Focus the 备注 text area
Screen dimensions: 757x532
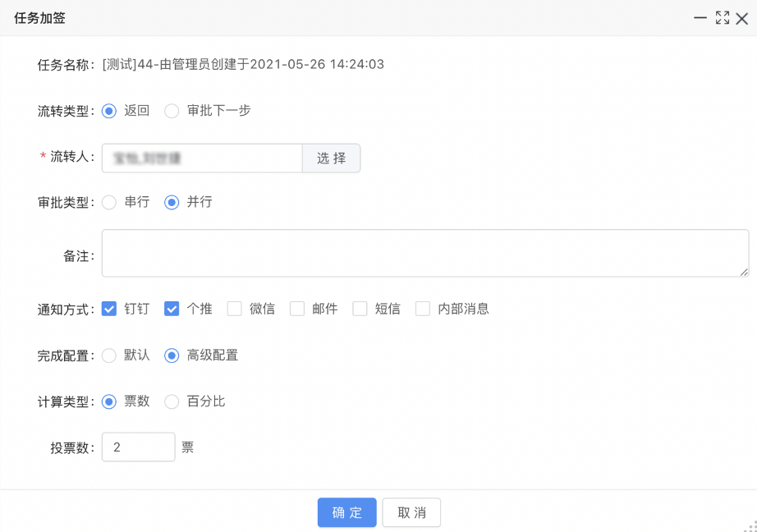coord(425,253)
